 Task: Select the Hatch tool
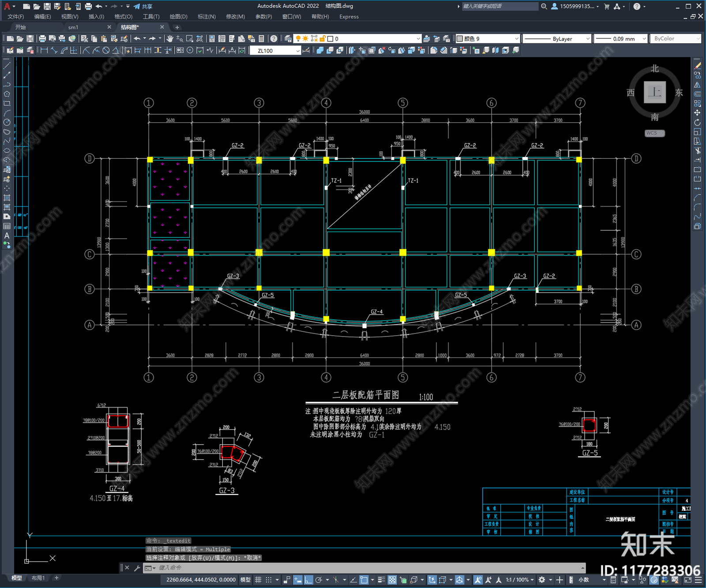point(7,198)
